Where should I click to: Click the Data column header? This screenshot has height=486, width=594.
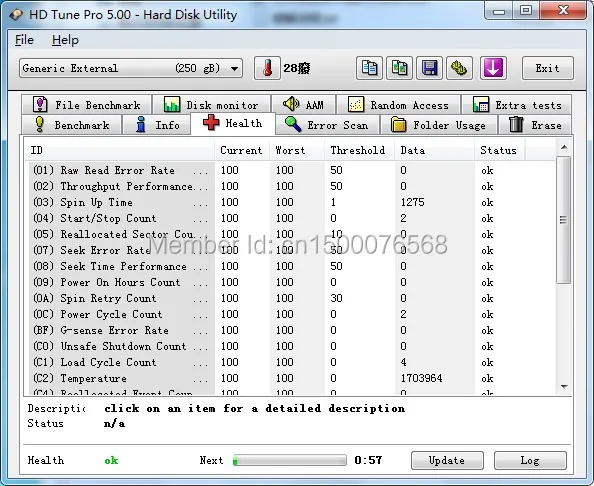[x=435, y=150]
